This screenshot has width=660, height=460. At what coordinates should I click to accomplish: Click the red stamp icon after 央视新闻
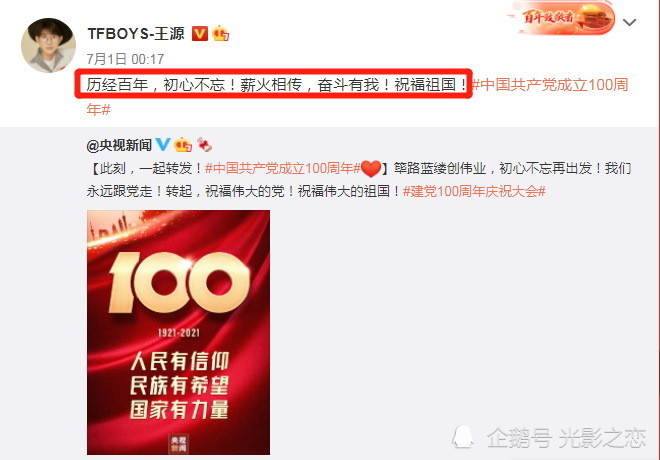[205, 145]
